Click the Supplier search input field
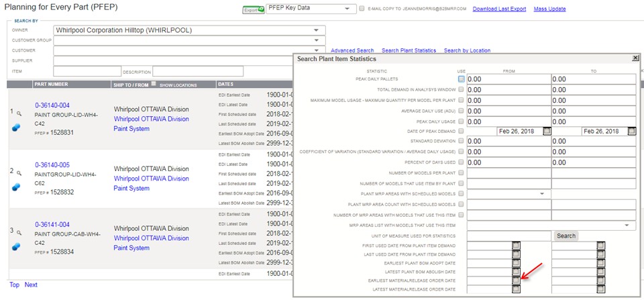This screenshot has height=300, width=644. tap(174, 61)
